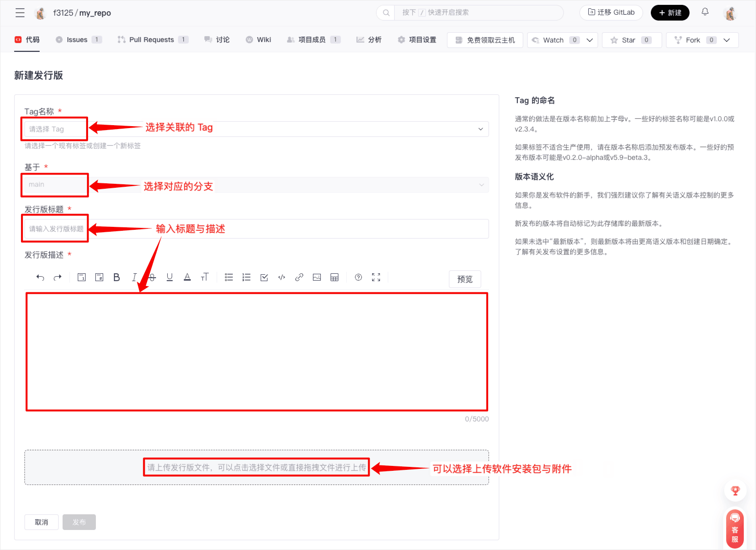This screenshot has width=756, height=550.
Task: Click the undo icon in the editor toolbar
Action: coord(40,278)
